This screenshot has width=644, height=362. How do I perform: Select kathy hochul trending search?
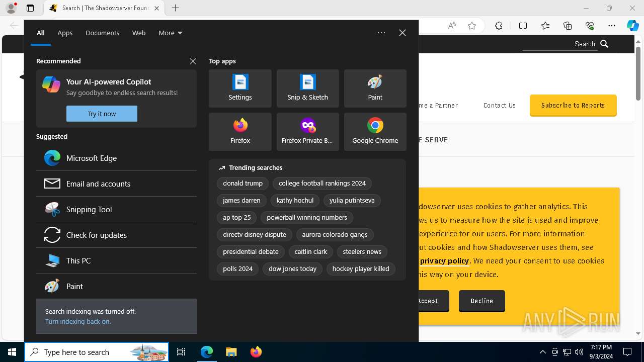295,201
